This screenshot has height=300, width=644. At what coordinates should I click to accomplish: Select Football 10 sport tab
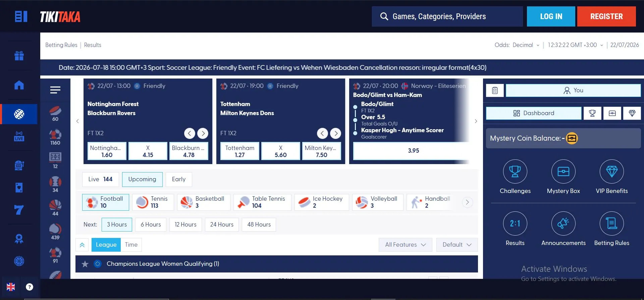[x=106, y=202]
